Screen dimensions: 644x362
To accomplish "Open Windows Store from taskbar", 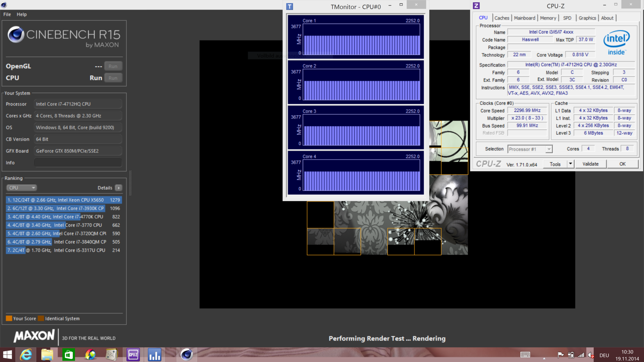I will click(68, 355).
